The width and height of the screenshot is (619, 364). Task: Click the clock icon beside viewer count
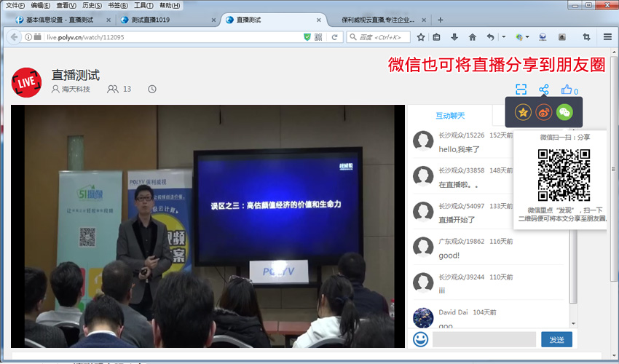click(152, 90)
